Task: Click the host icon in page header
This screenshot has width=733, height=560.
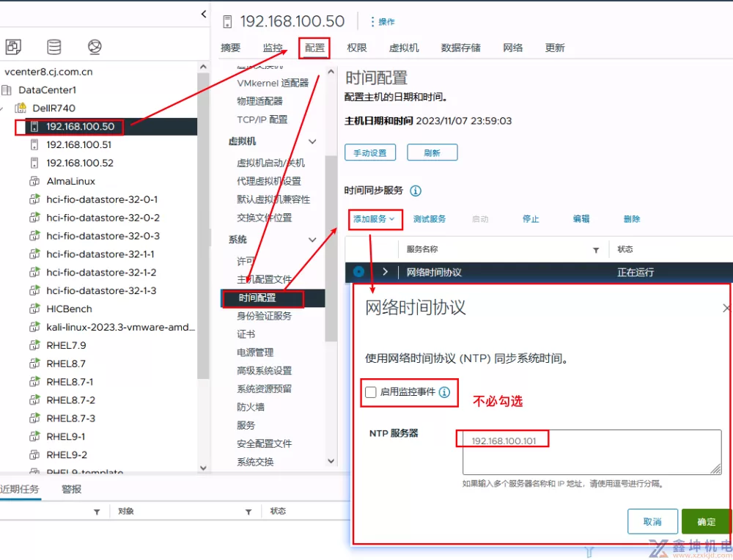Action: tap(227, 21)
